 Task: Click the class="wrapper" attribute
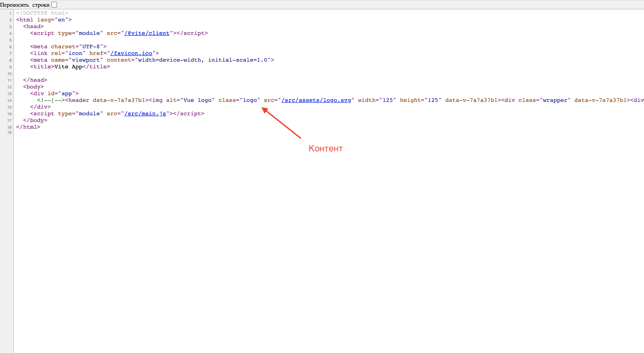tap(544, 100)
